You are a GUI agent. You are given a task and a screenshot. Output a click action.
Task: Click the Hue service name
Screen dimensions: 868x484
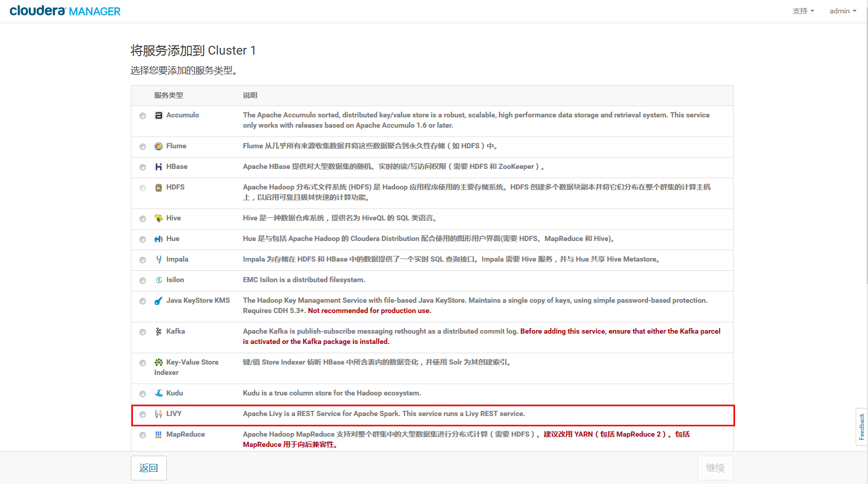point(173,239)
